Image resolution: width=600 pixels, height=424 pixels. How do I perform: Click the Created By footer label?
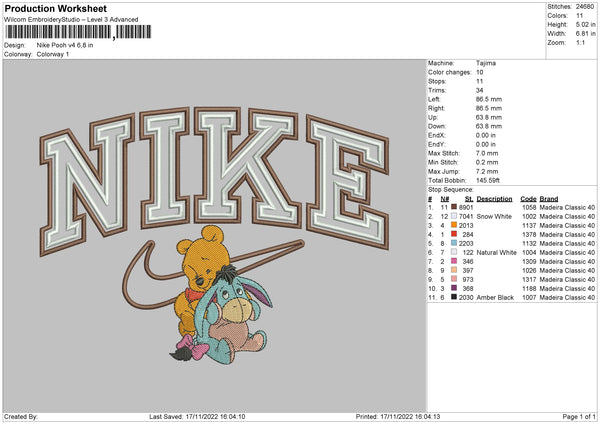click(21, 416)
